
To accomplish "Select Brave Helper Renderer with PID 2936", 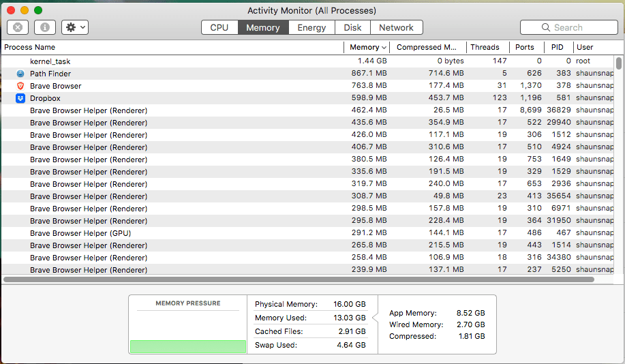I will [x=307, y=184].
